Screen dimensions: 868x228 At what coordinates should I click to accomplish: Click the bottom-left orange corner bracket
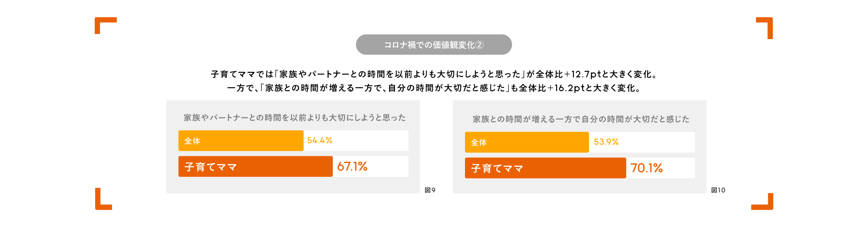[99, 204]
